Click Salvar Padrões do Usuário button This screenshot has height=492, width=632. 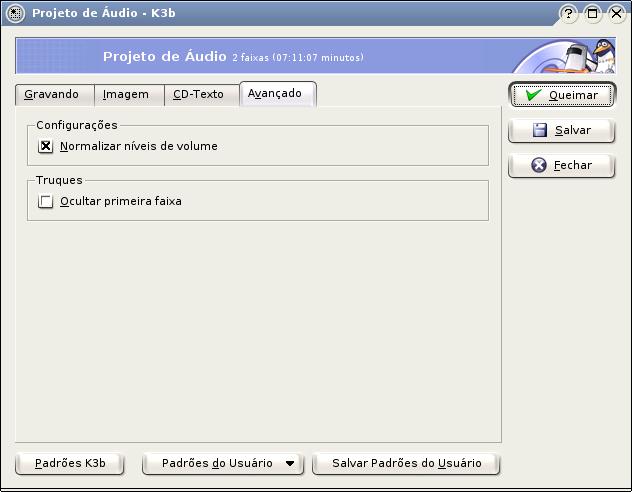coord(406,464)
